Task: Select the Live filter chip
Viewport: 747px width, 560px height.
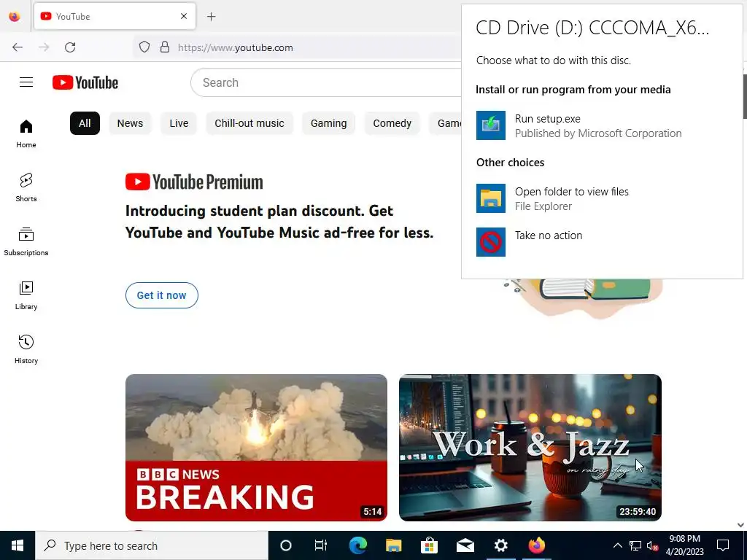Action: 179,123
